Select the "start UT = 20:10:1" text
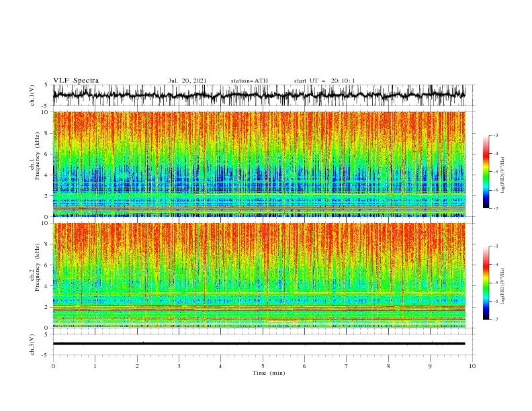Image resolution: width=532 pixels, height=411 pixels. pyautogui.click(x=324, y=81)
